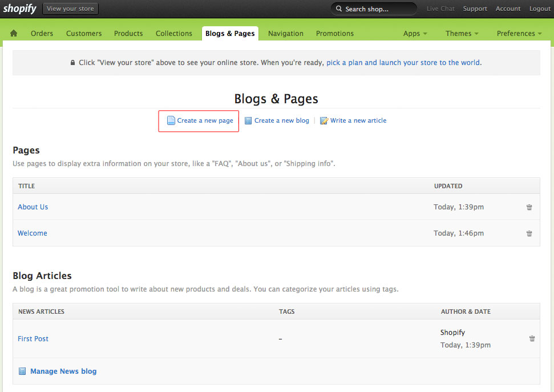Click the blog icon beside Manage News blog
Screen dimensions: 554x392
click(x=22, y=371)
